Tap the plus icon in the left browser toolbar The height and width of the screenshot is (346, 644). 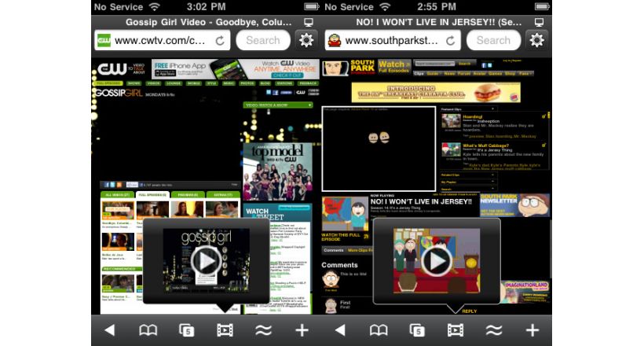tap(302, 330)
